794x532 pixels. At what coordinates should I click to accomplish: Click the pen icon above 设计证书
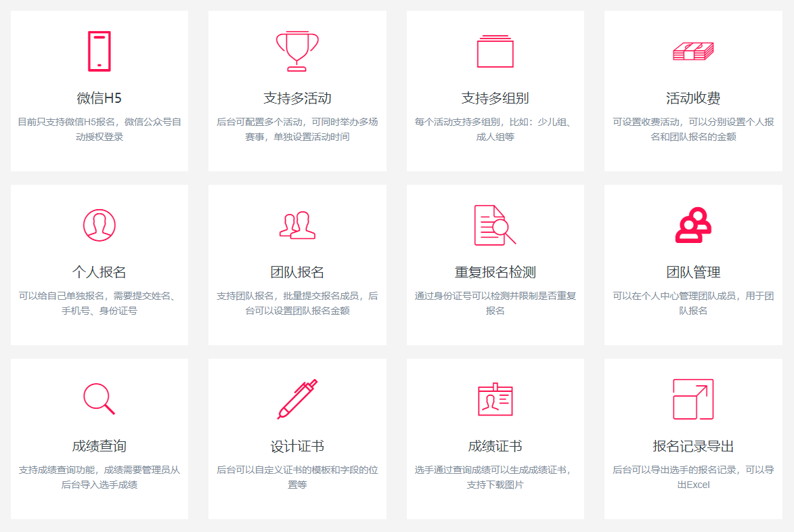click(297, 398)
